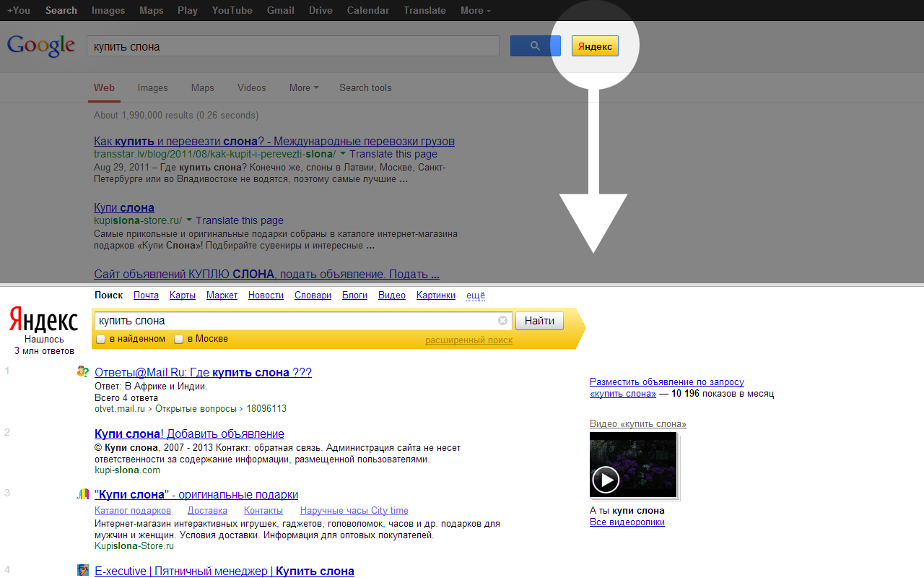Image resolution: width=924 pixels, height=578 pixels.
Task: Open Google's 'Купи слона' result link
Action: pyautogui.click(x=124, y=207)
